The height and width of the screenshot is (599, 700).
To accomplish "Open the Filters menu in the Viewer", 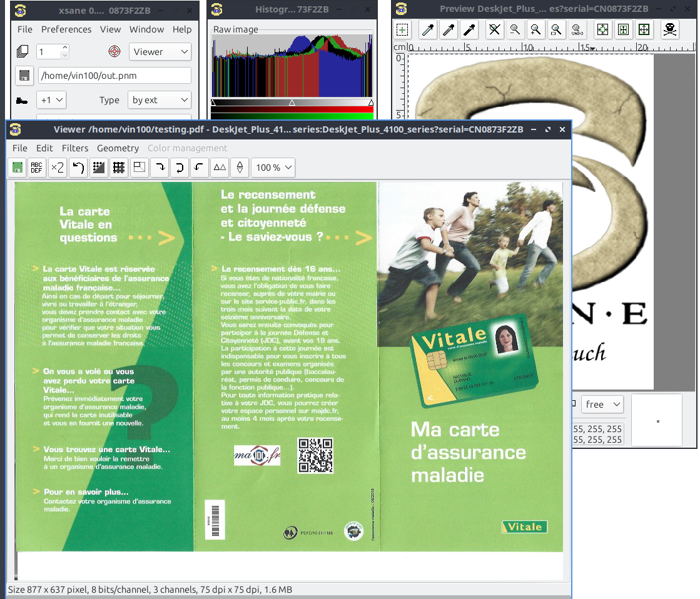I will tap(75, 148).
